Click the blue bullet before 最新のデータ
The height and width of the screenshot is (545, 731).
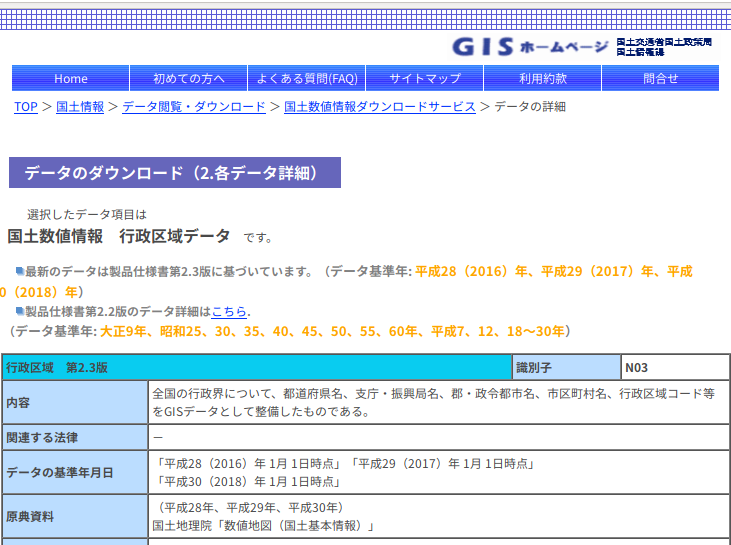[x=20, y=271]
